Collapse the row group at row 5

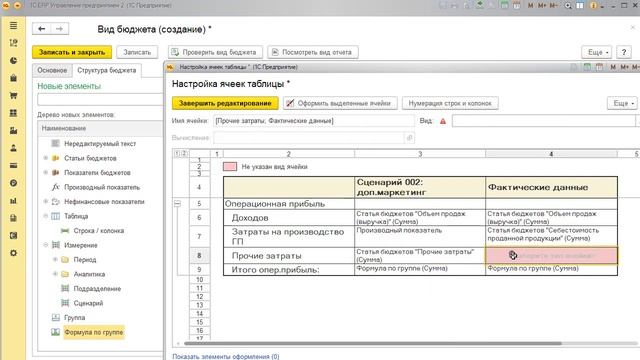click(x=178, y=203)
